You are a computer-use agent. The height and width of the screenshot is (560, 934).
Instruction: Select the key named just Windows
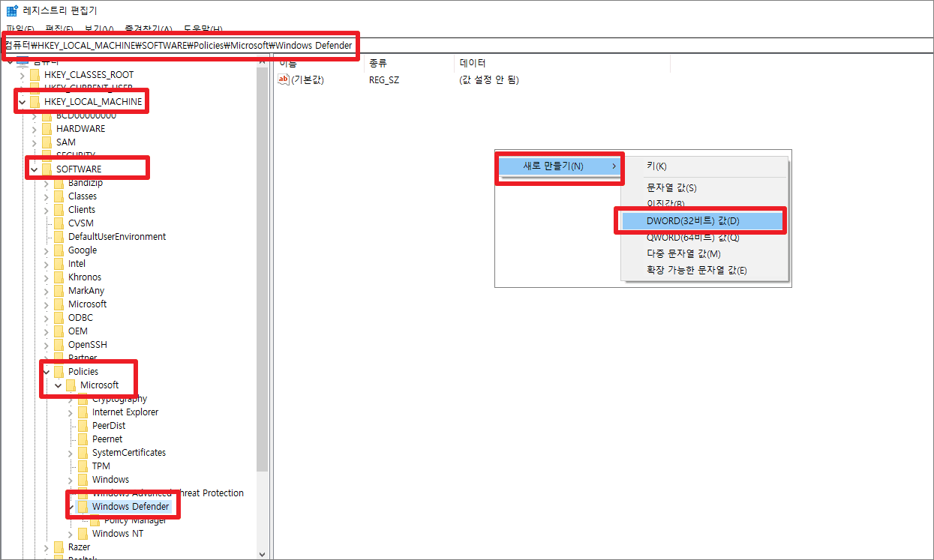(x=110, y=480)
